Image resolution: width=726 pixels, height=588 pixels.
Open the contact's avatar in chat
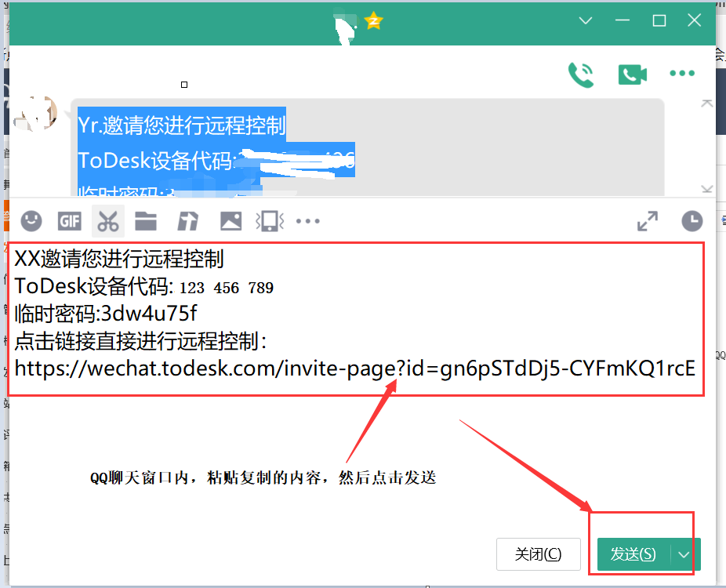click(x=36, y=114)
